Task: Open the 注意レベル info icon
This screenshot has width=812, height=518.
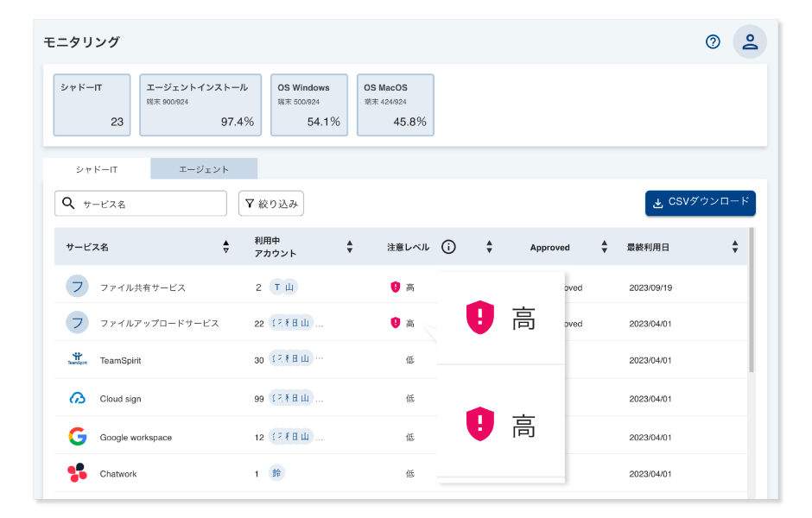Action: coord(448,246)
